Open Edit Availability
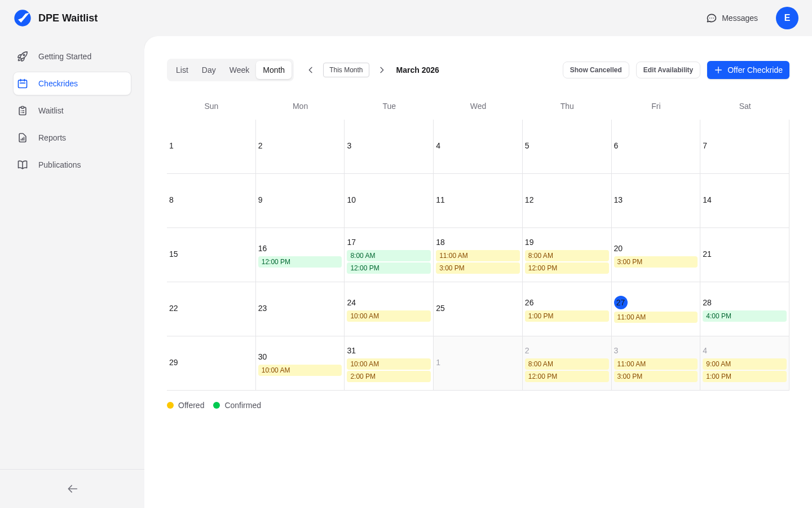Screen dimensions: 812x508 pos(668,70)
